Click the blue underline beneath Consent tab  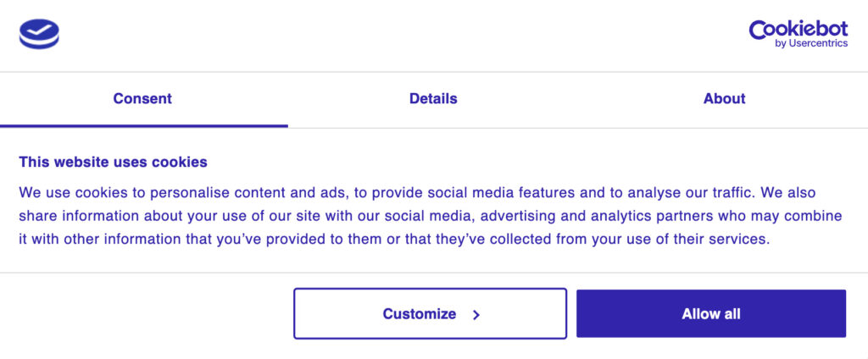(x=144, y=126)
